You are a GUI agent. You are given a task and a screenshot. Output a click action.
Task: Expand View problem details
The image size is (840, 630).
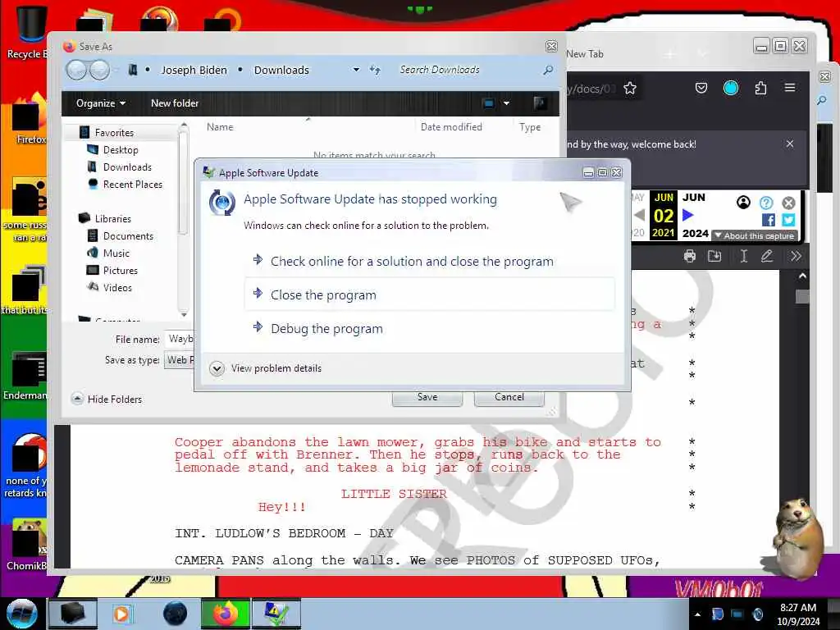click(266, 368)
